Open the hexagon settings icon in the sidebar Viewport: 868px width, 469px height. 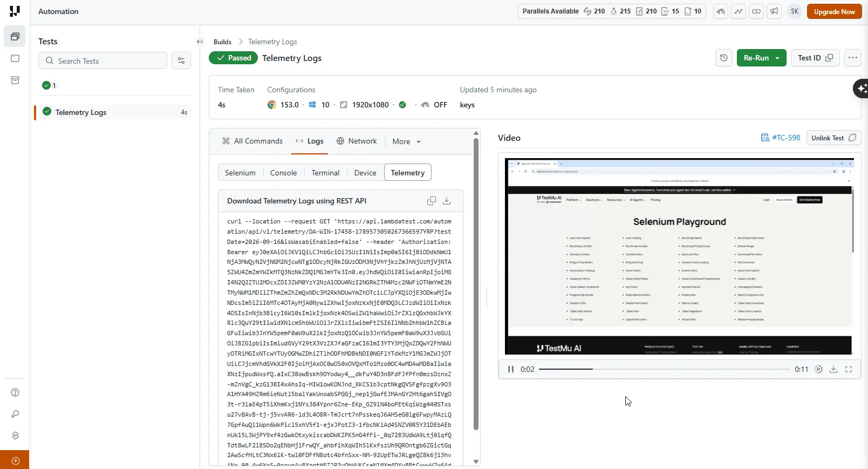(15, 436)
